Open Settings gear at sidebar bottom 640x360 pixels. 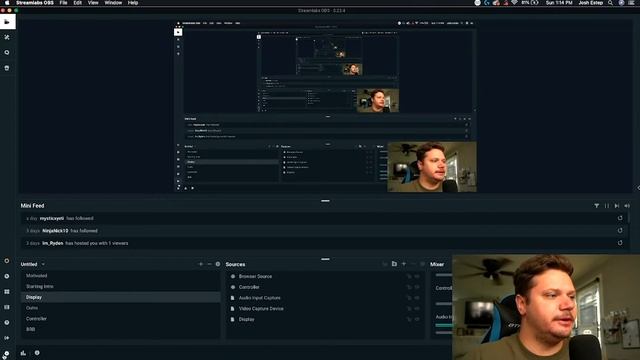click(x=6, y=354)
